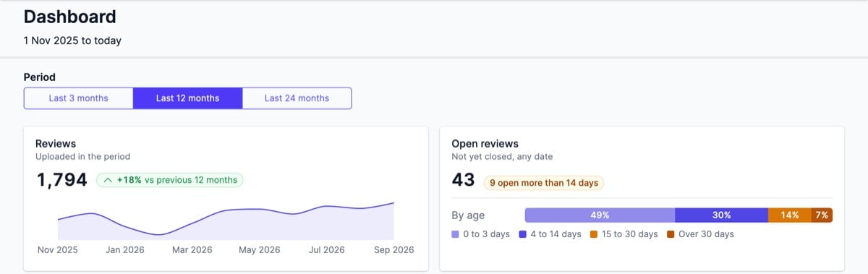Select the Last 24 months period
868x274 pixels.
coord(297,98)
